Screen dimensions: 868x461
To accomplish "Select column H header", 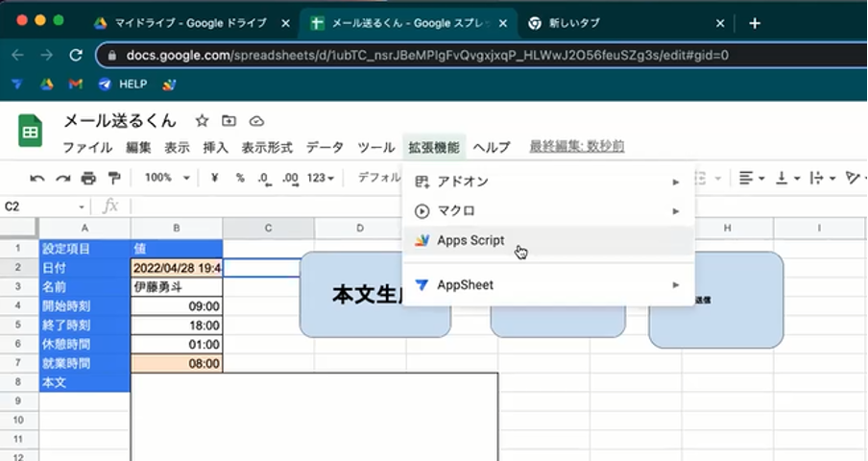I will (x=728, y=228).
